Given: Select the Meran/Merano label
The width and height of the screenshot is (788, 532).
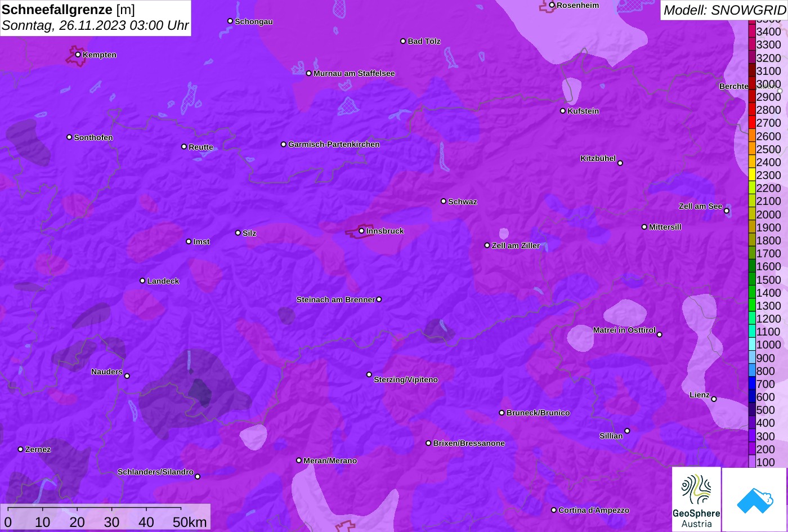Looking at the screenshot, I should coord(330,461).
